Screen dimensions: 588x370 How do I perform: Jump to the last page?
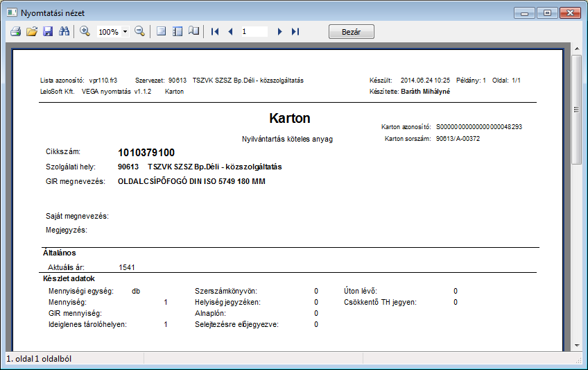295,32
